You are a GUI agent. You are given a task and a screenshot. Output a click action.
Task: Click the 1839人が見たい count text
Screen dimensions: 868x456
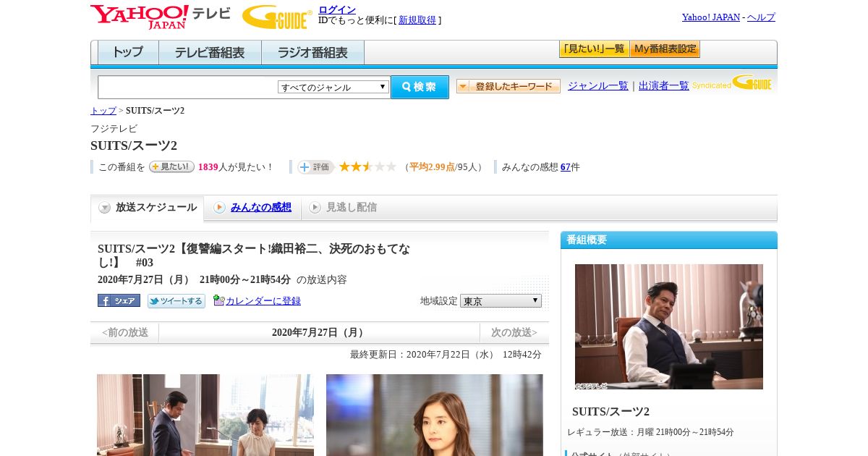tap(235, 167)
